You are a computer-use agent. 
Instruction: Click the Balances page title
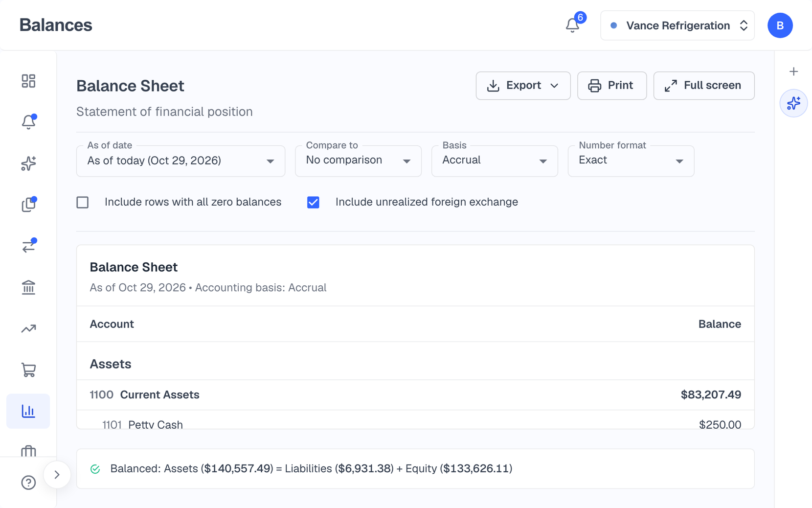click(x=56, y=25)
